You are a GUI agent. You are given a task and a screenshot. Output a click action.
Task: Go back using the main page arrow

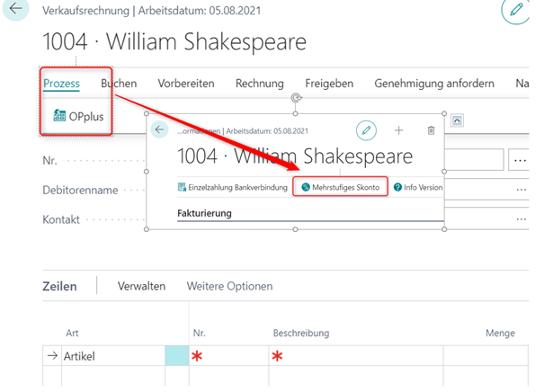15,9
